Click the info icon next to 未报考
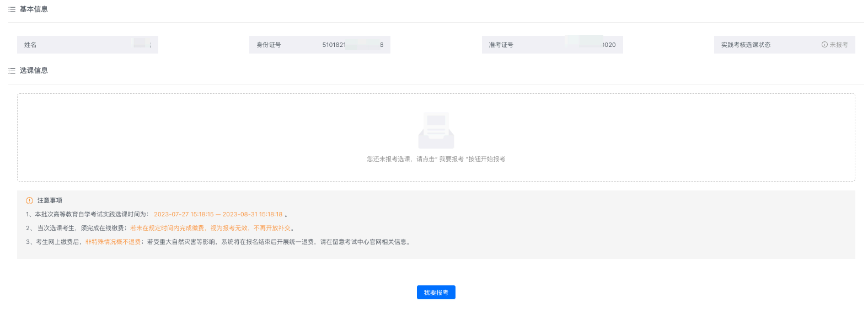The width and height of the screenshot is (868, 324). (x=824, y=45)
